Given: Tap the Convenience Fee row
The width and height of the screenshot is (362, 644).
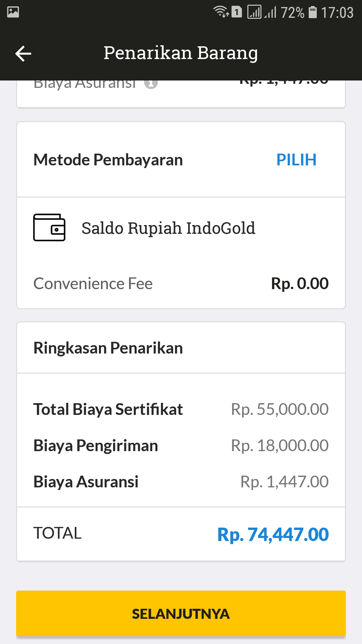Looking at the screenshot, I should point(181,283).
